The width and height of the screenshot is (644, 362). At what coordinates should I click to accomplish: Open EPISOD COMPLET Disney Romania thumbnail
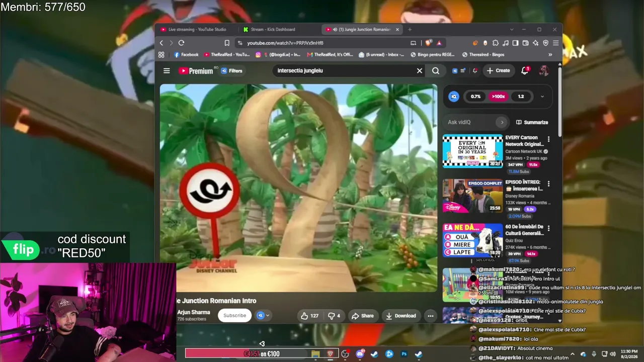[x=472, y=196]
